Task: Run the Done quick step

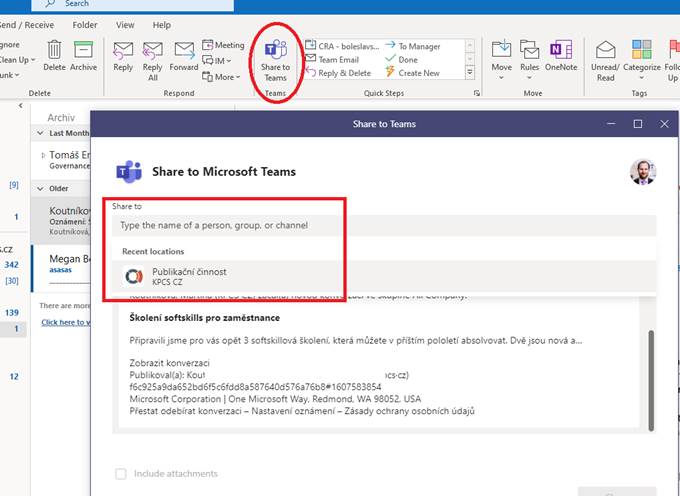Action: click(402, 59)
